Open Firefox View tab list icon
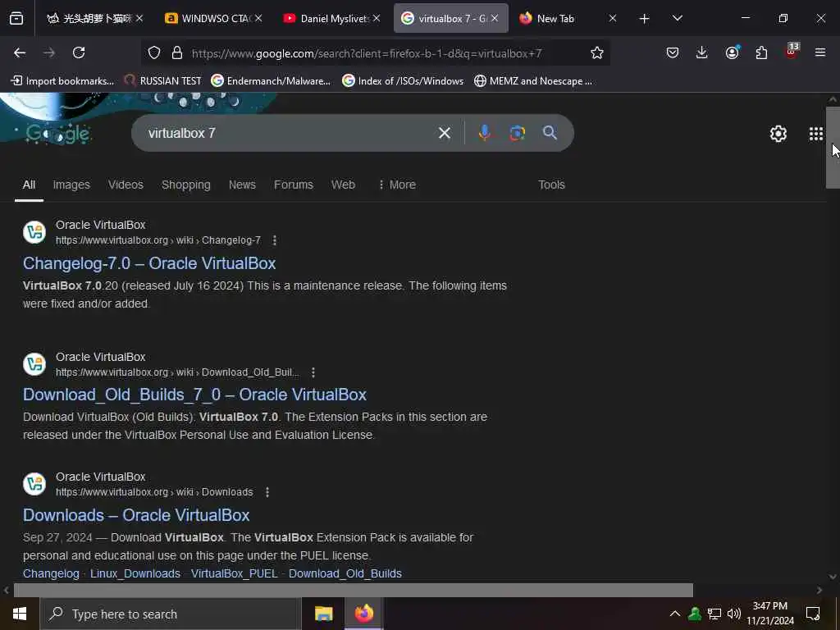 coord(16,18)
